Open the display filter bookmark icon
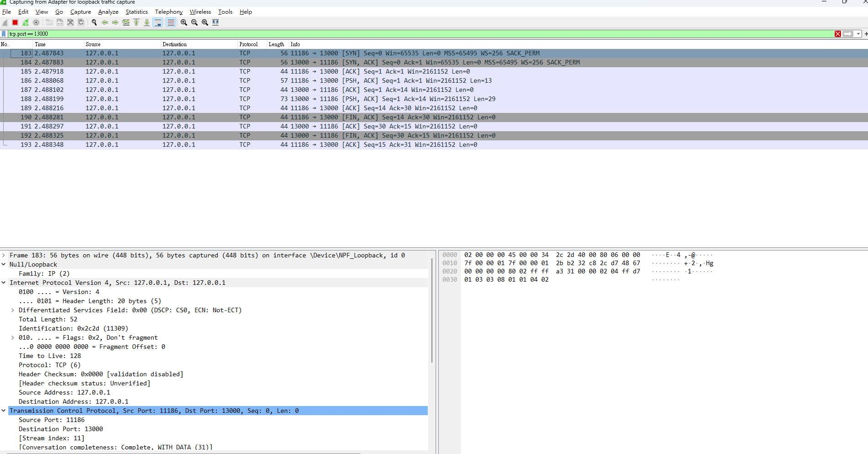 point(4,34)
